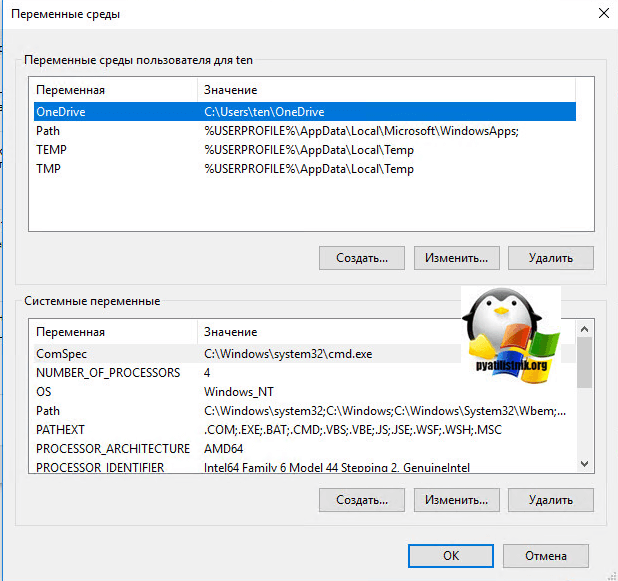
Task: Click Изменить under user variables
Action: (x=456, y=258)
